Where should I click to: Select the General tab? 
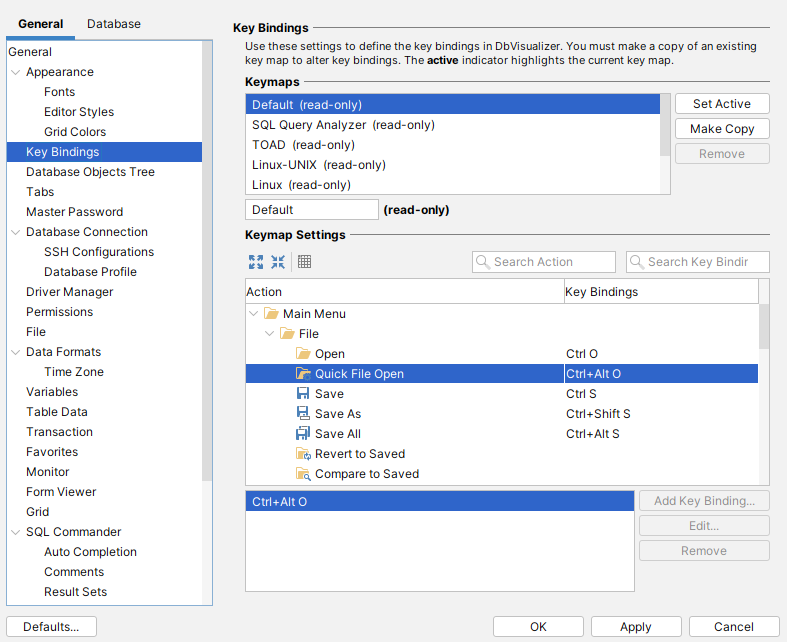tap(41, 24)
